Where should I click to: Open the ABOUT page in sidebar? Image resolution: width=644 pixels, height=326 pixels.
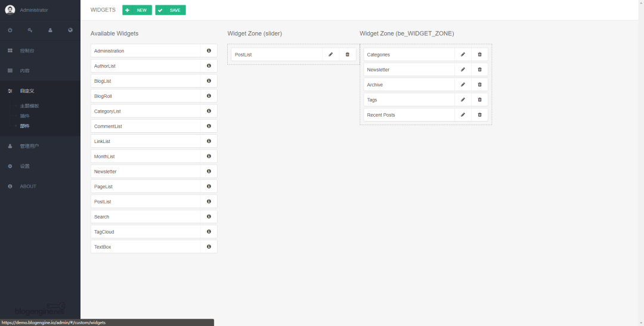coord(28,187)
